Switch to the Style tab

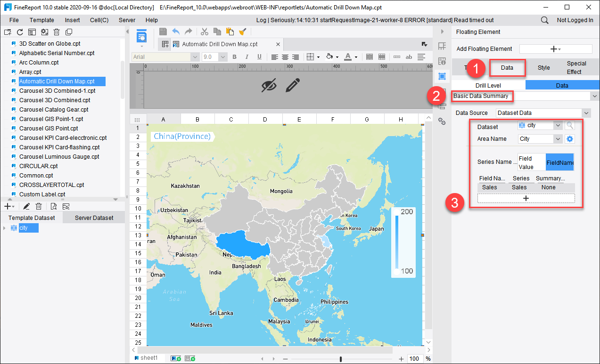pos(544,68)
